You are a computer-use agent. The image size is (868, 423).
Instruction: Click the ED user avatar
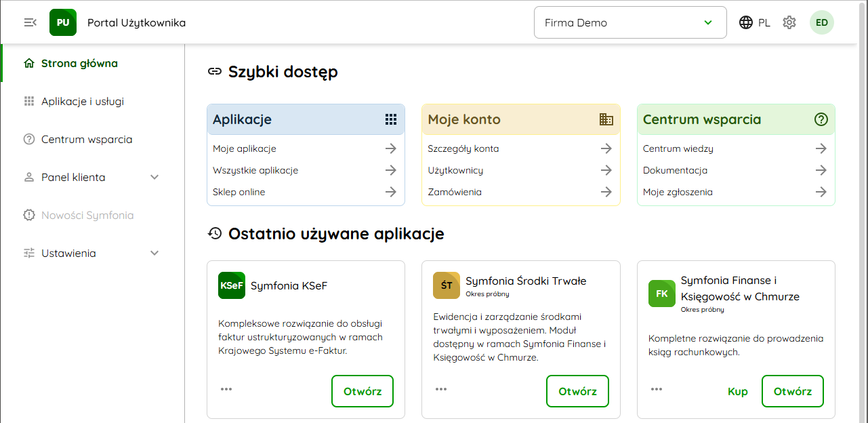(x=821, y=22)
